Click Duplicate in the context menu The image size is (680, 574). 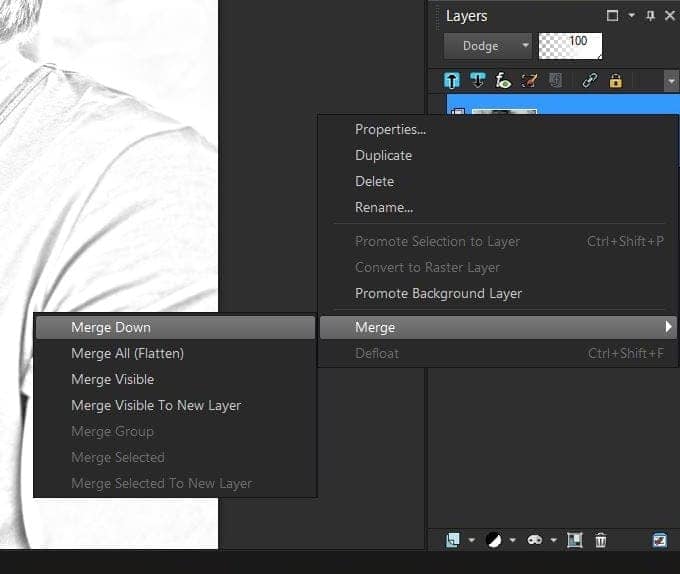(x=383, y=155)
